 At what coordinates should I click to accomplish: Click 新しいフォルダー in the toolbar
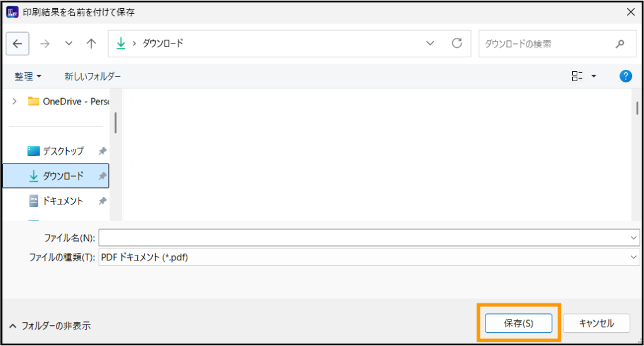point(92,76)
